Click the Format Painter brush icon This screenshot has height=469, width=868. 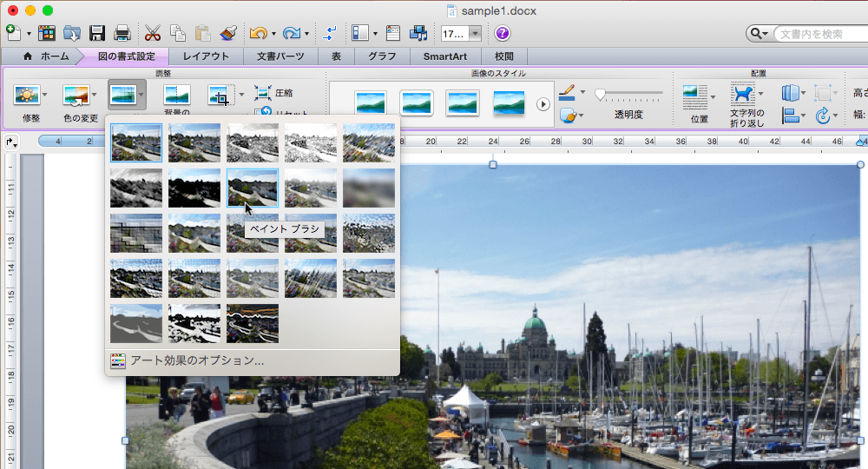(x=229, y=34)
